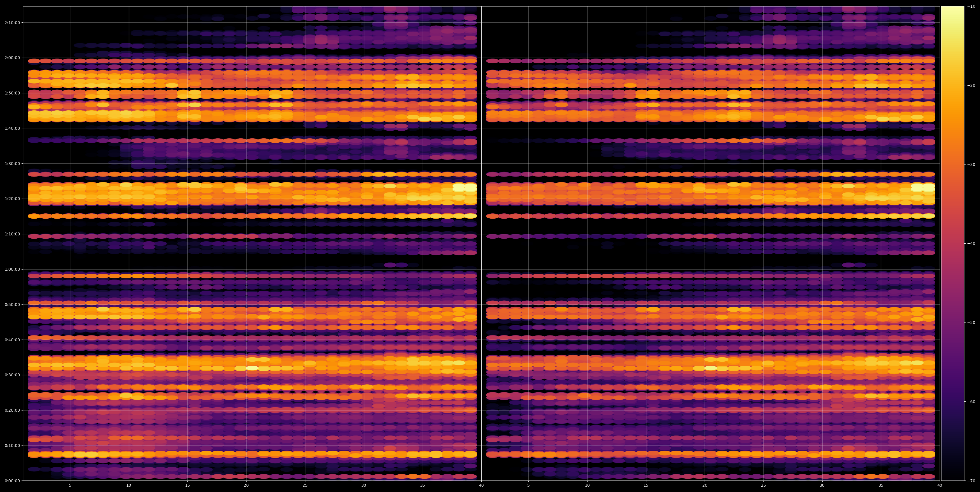
Task: Click x-axis label 35 under left heatmap
Action: coord(423,486)
